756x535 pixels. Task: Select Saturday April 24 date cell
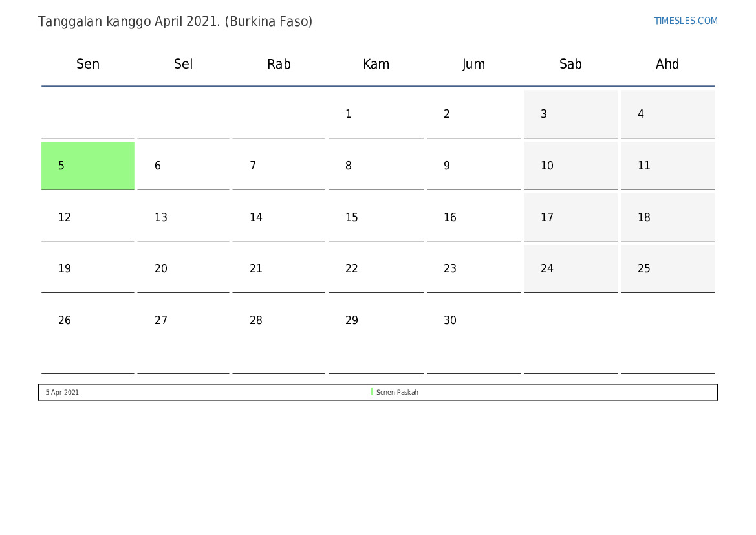(x=570, y=268)
